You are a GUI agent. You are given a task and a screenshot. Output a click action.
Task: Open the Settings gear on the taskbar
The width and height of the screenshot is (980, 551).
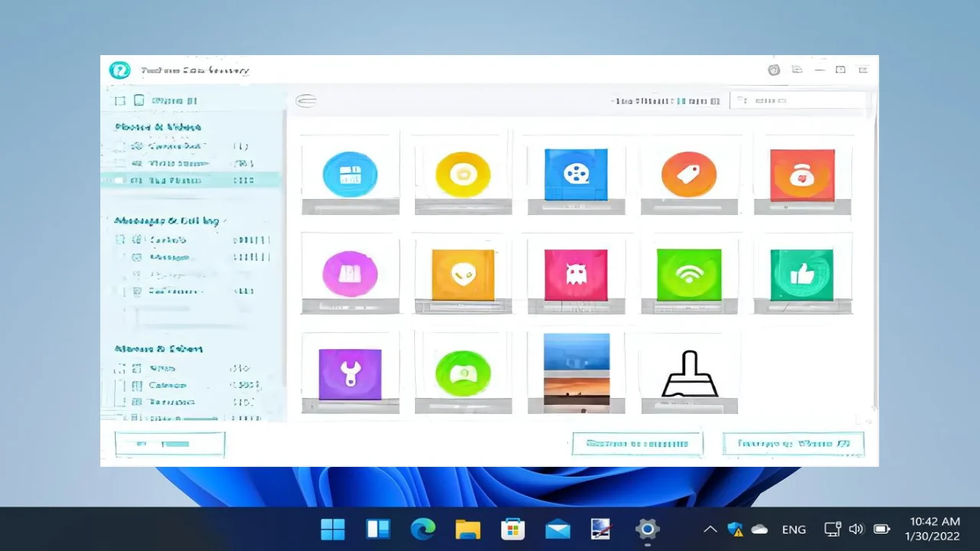(647, 529)
